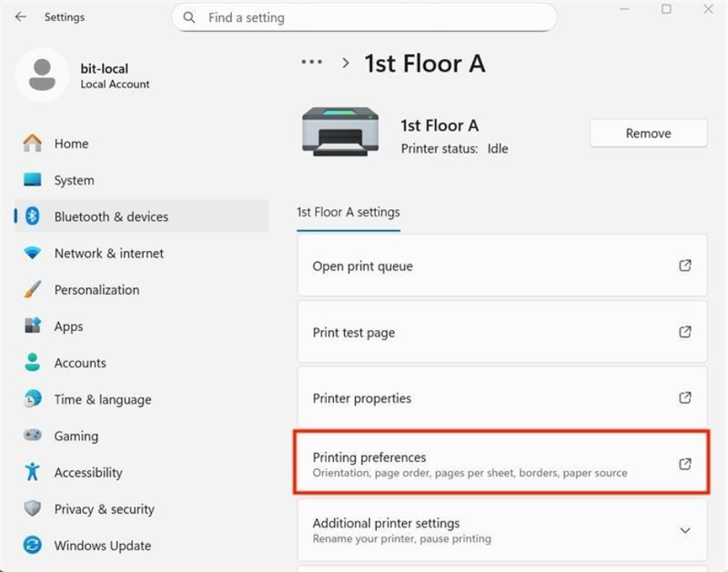Click the Additional printer settings chevron
Image resolution: width=728 pixels, height=572 pixels.
685,530
